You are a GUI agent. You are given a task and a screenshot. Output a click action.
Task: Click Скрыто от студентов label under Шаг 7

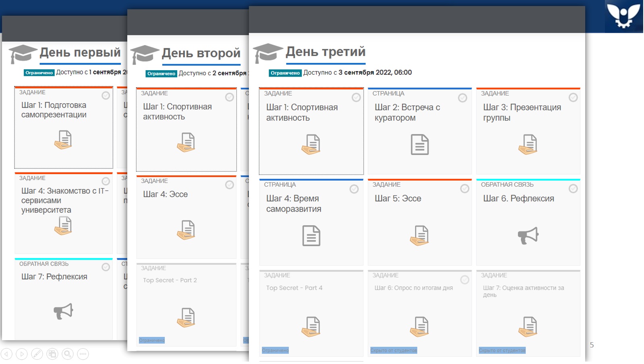pyautogui.click(x=502, y=350)
